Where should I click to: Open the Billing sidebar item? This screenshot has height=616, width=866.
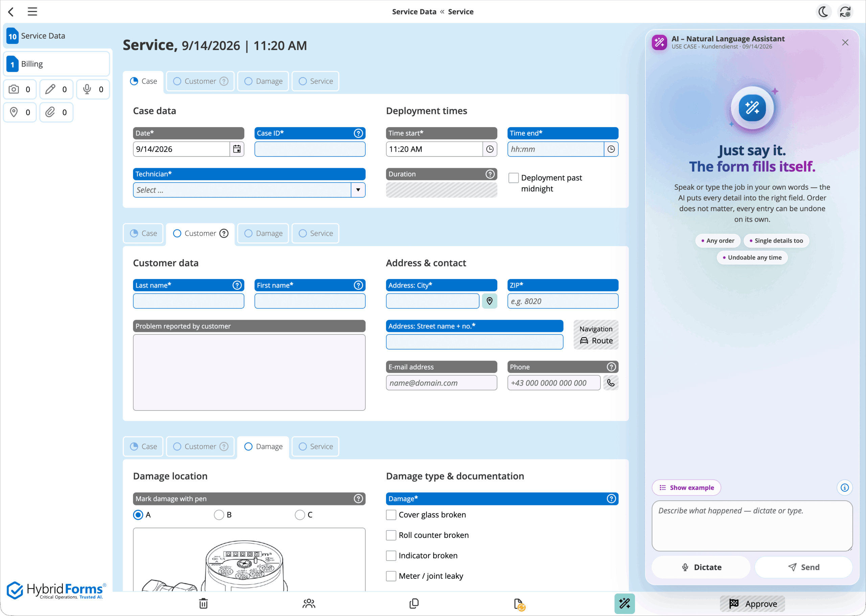pyautogui.click(x=57, y=64)
